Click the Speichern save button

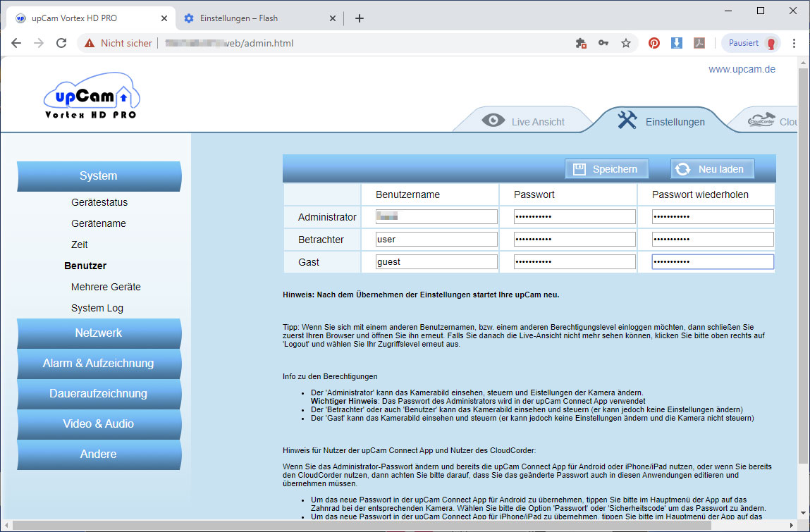point(606,169)
